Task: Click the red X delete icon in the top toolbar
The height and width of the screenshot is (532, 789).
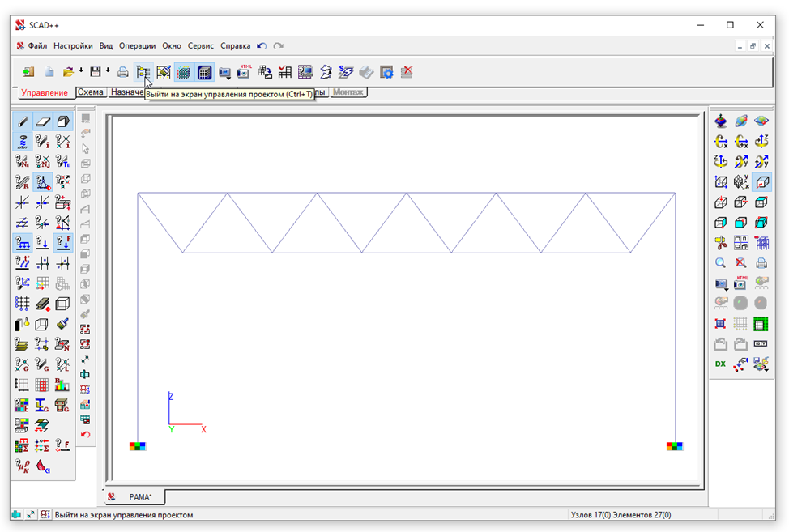Action: pos(407,72)
